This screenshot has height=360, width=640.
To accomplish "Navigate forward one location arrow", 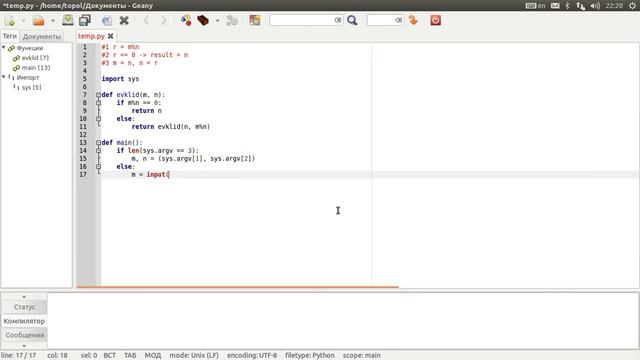I will point(163,20).
